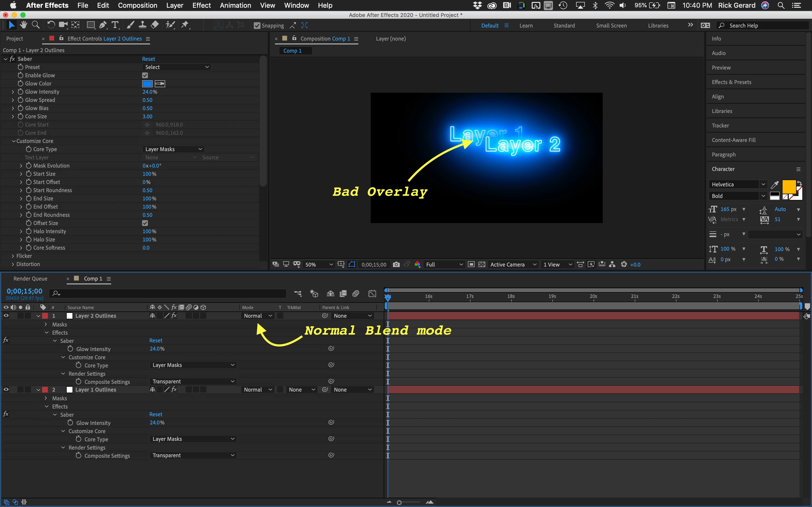Expand the Flicker property group
The height and width of the screenshot is (507, 812).
13,256
